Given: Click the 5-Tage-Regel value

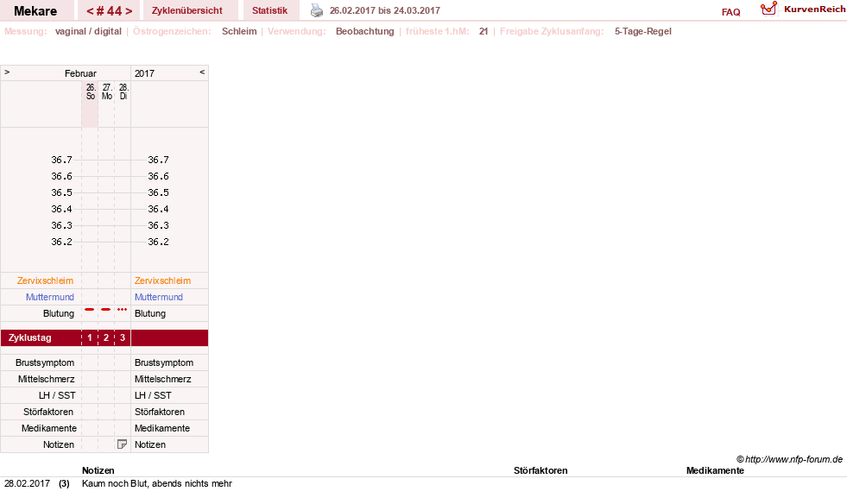Looking at the screenshot, I should tap(643, 31).
